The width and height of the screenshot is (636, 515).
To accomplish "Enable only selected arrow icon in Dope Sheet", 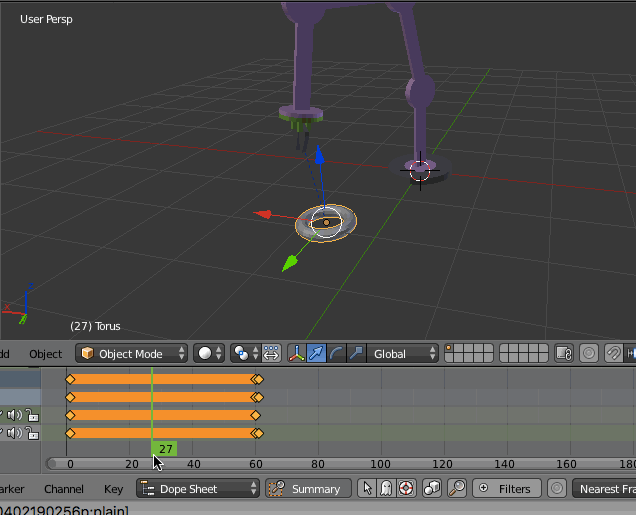I will (367, 488).
